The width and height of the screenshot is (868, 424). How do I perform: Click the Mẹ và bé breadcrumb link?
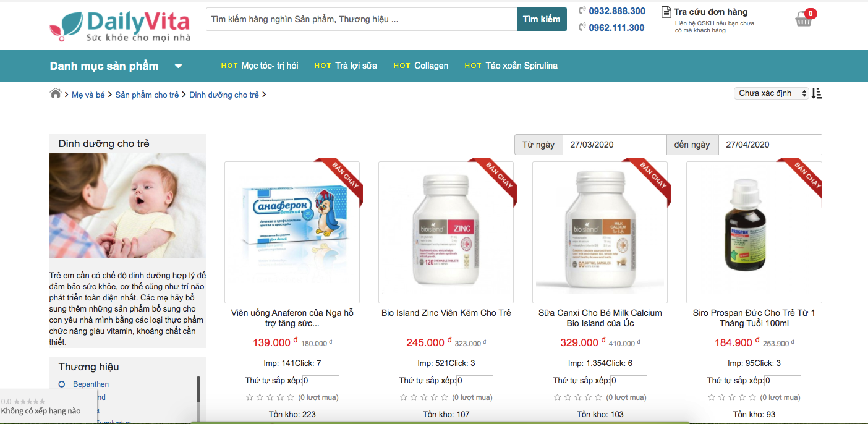tap(88, 95)
